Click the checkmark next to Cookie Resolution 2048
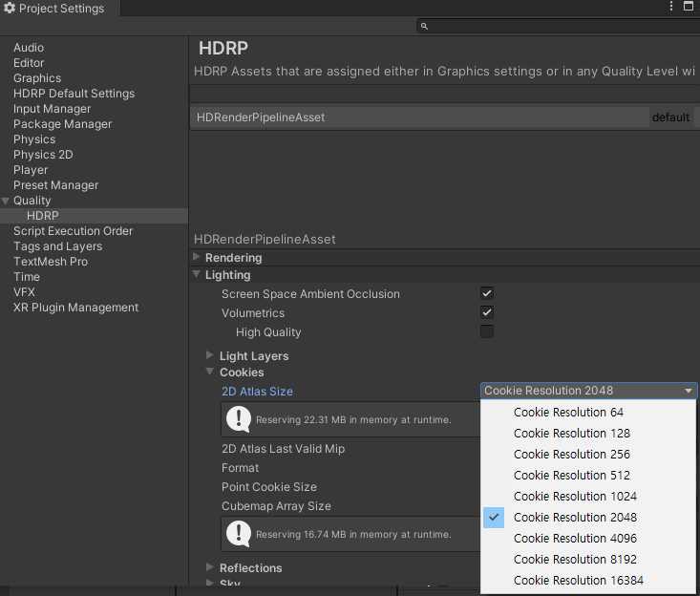 click(494, 517)
